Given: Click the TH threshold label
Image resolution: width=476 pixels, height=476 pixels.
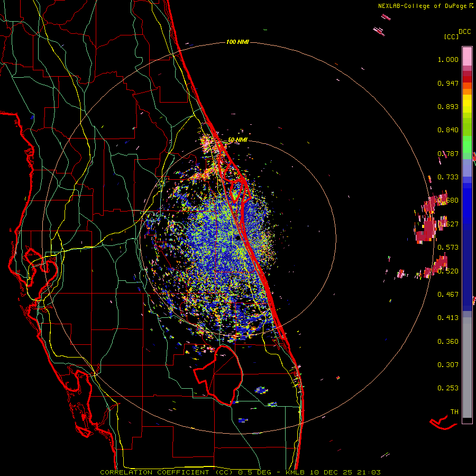Looking at the screenshot, I should pos(454,412).
